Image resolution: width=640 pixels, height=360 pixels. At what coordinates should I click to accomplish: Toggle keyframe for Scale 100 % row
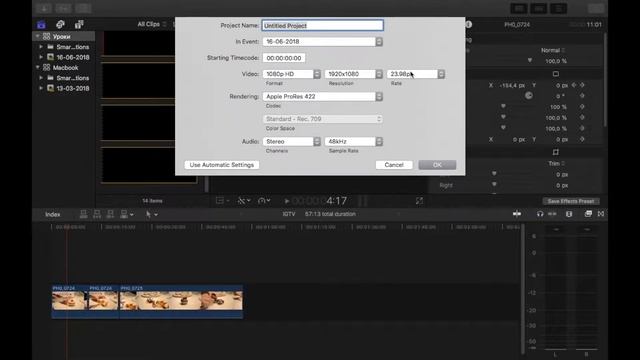click(582, 107)
